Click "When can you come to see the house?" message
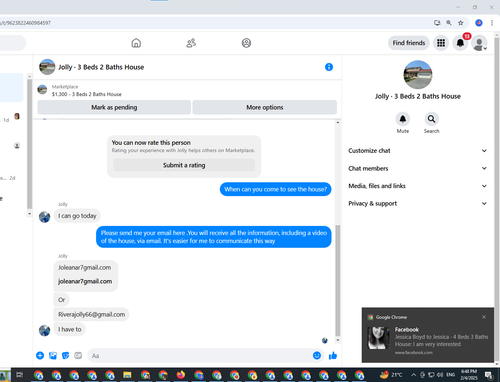 pyautogui.click(x=275, y=189)
